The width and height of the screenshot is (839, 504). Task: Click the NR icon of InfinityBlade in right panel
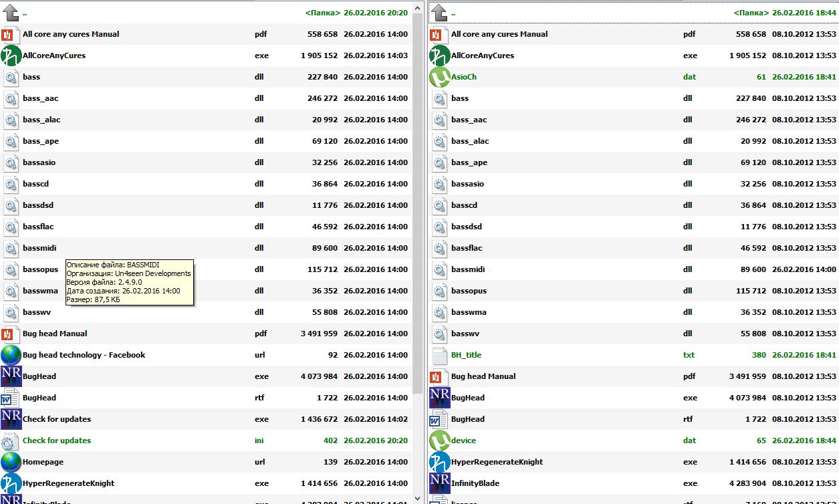(x=439, y=483)
